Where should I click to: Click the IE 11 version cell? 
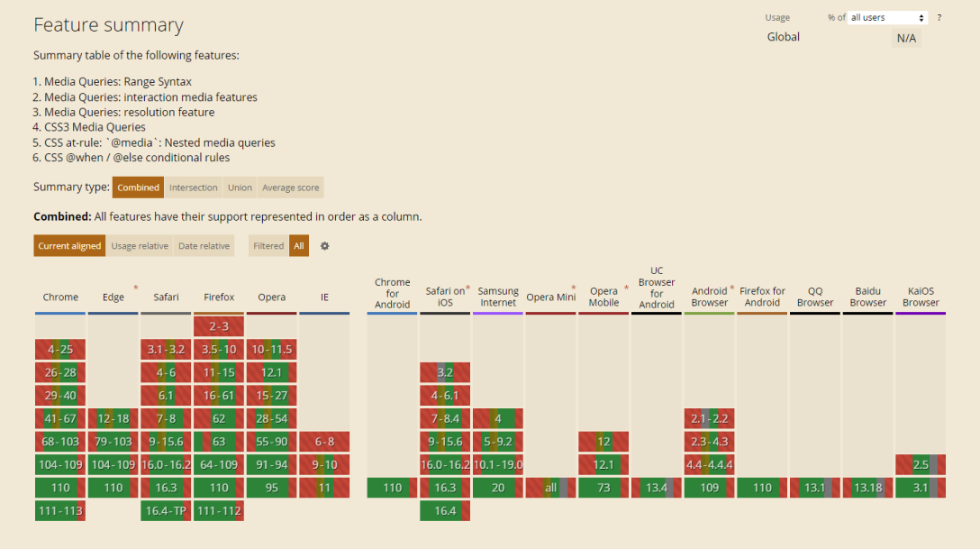(x=324, y=488)
